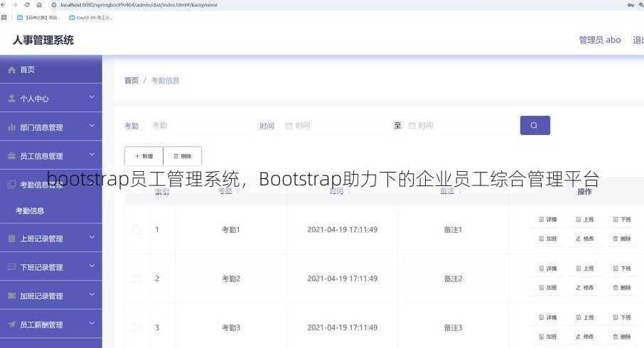Image resolution: width=644 pixels, height=348 pixels.
Task: Expand the 下班记录管理 menu chevron
Action: click(92, 266)
